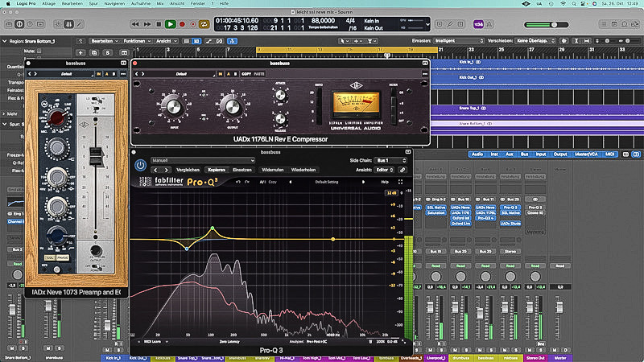644x362 pixels.
Task: Stop playback using the Stop button
Action: pyautogui.click(x=159, y=24)
